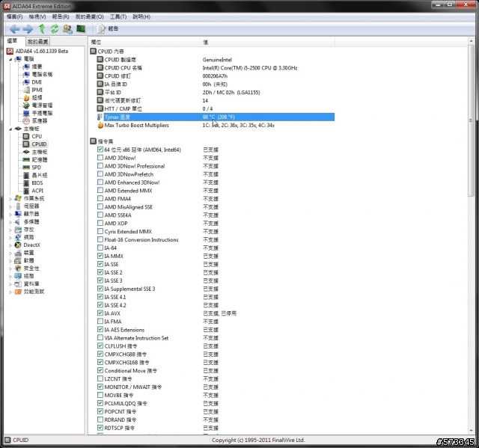Select the BIOS chip icon in tree

(26, 182)
